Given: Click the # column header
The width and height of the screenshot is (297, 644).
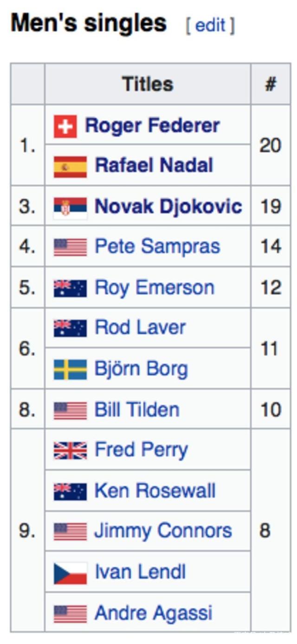Looking at the screenshot, I should (271, 84).
